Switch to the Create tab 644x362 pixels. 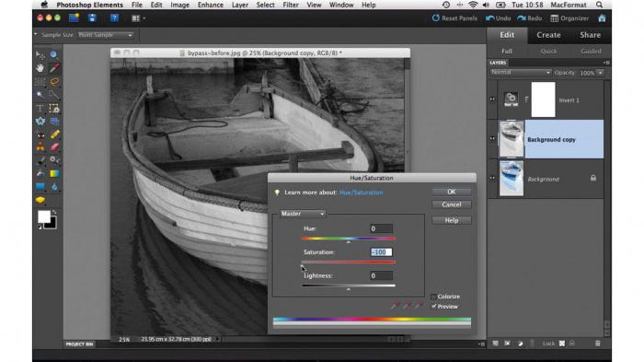(x=548, y=35)
